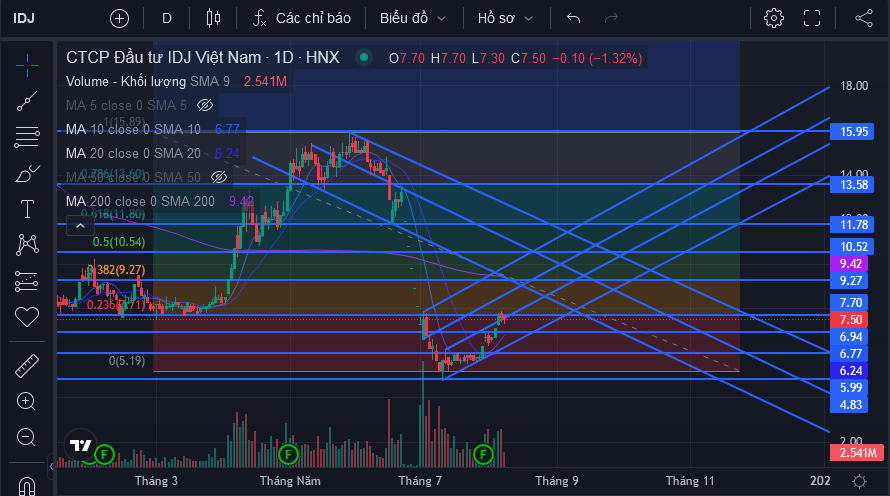Share the chart via share icon
Image resolution: width=890 pixels, height=496 pixels.
(x=864, y=18)
